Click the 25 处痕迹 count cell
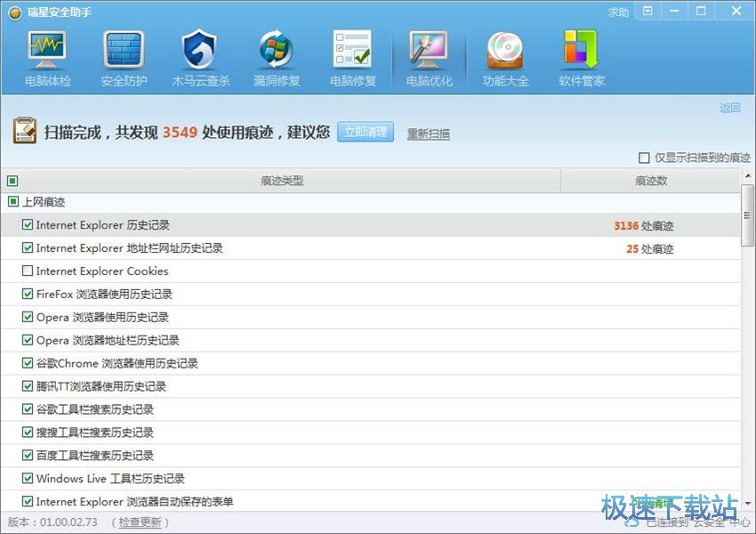 [x=650, y=249]
